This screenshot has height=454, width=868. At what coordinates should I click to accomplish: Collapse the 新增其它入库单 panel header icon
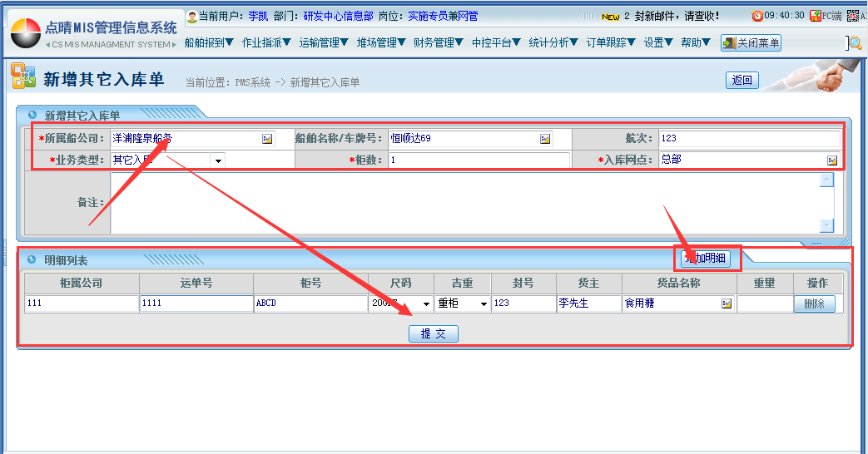[x=32, y=116]
